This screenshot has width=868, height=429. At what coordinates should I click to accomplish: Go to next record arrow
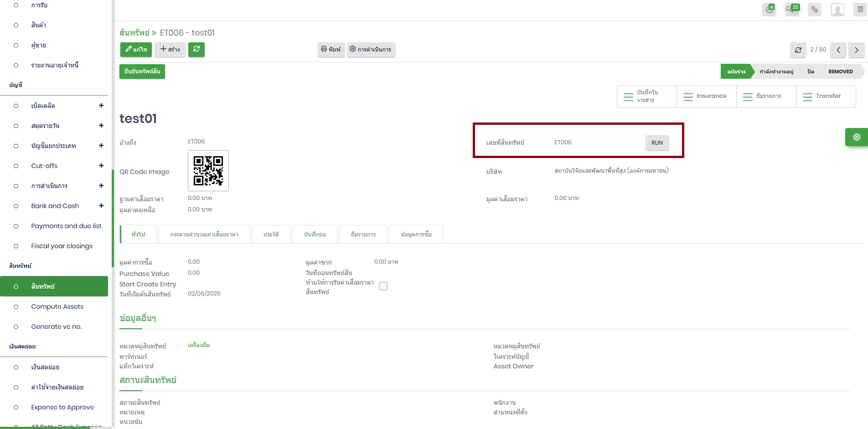tap(856, 50)
